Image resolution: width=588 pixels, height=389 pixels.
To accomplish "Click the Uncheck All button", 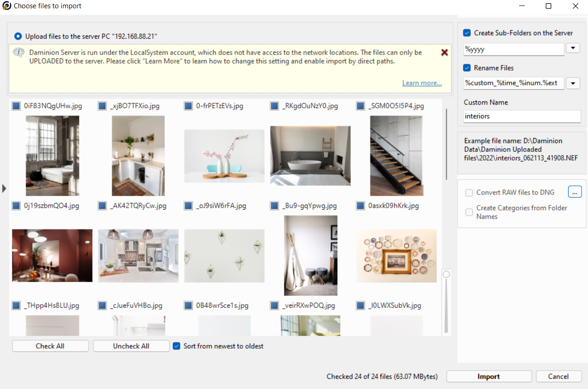I will (131, 346).
